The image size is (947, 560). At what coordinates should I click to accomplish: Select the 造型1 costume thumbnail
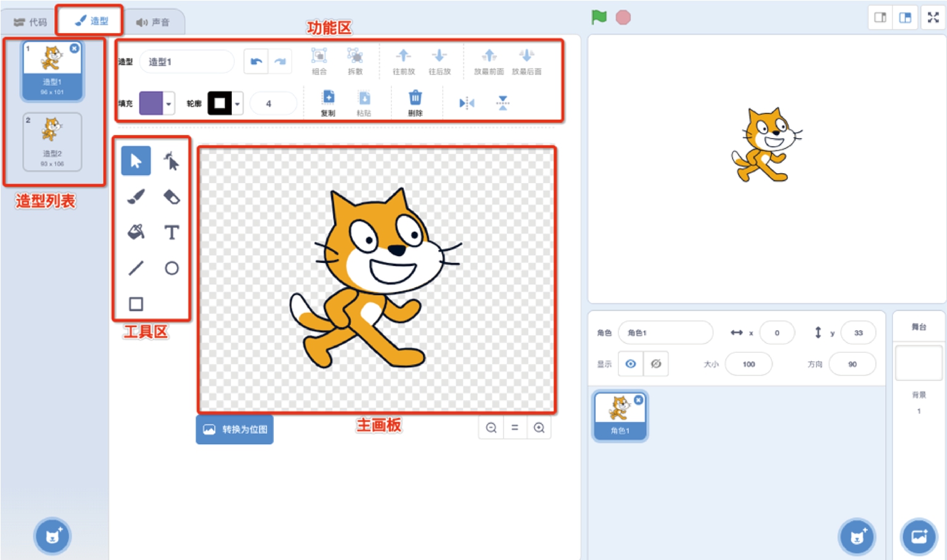(52, 71)
